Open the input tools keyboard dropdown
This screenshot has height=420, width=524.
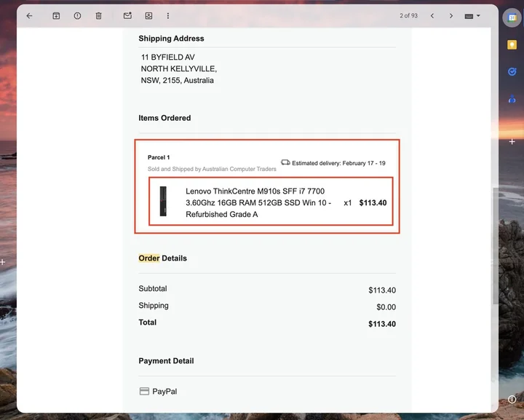pyautogui.click(x=473, y=16)
